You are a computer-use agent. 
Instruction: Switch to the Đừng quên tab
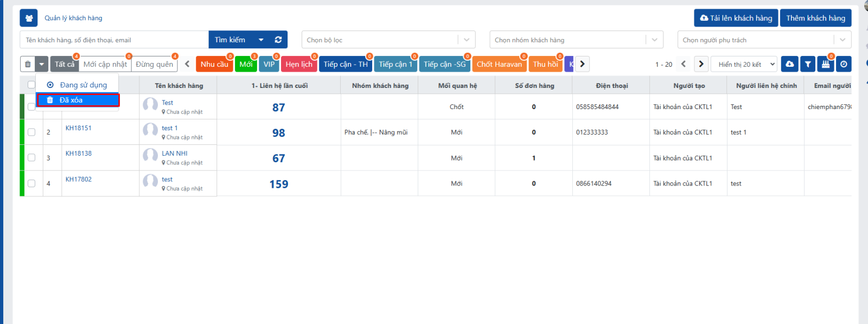pos(154,64)
